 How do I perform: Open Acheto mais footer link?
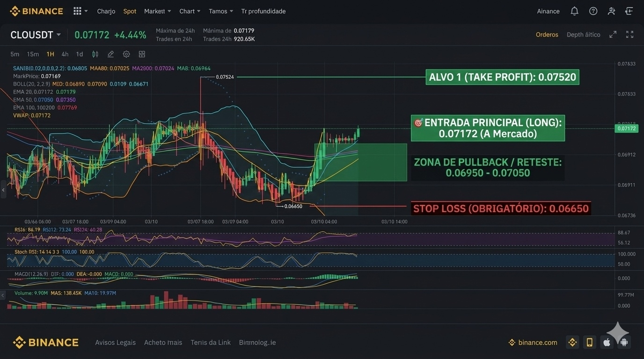point(163,343)
